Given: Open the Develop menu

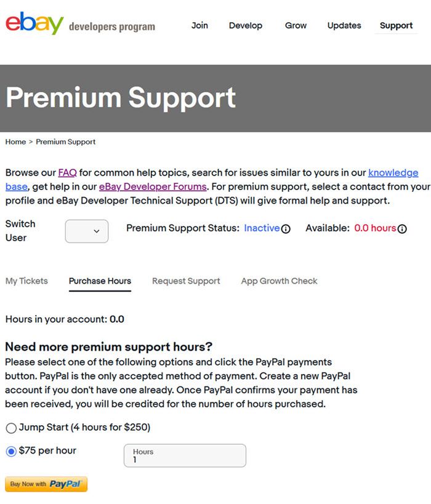Looking at the screenshot, I should [x=246, y=25].
